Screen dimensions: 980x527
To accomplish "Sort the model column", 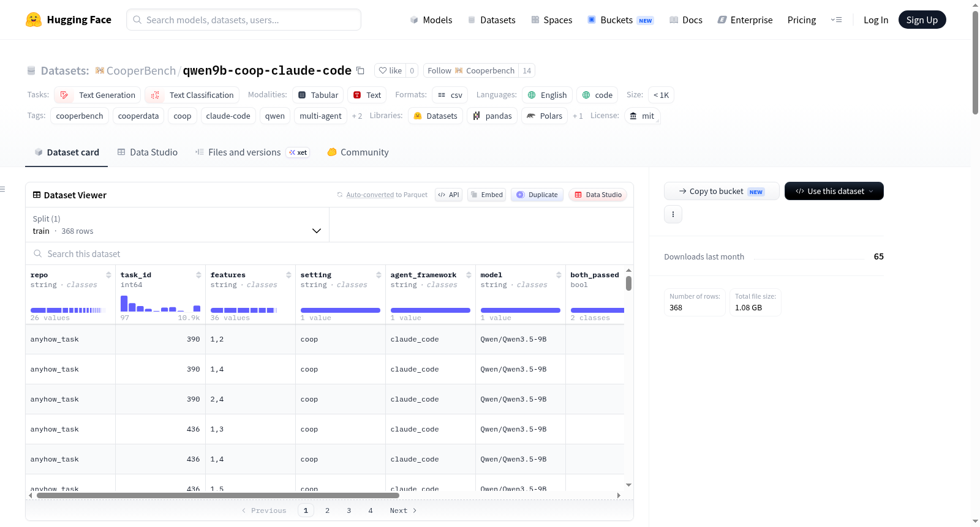I will point(559,275).
